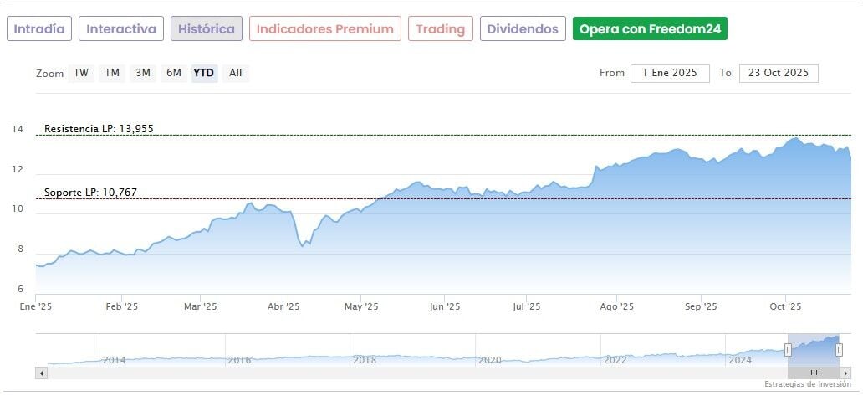Open Indicadores Premium section
The image size is (868, 396).
pyautogui.click(x=324, y=29)
